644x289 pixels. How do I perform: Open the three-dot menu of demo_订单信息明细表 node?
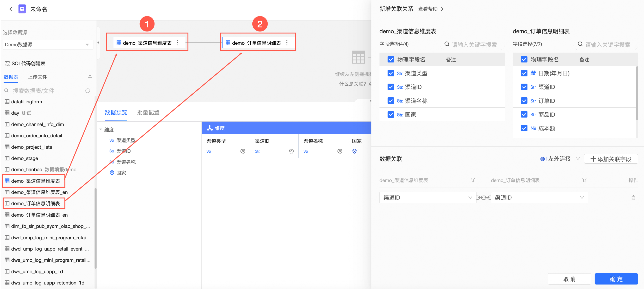[287, 43]
